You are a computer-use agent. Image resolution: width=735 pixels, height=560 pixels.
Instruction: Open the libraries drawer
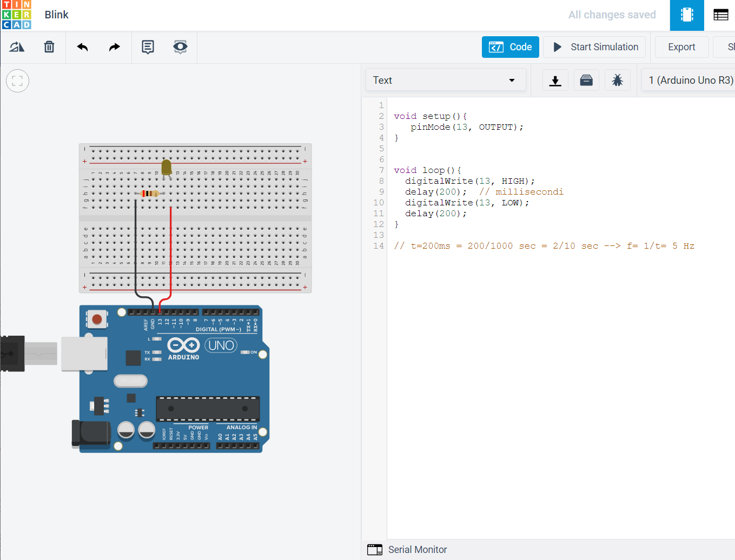586,81
